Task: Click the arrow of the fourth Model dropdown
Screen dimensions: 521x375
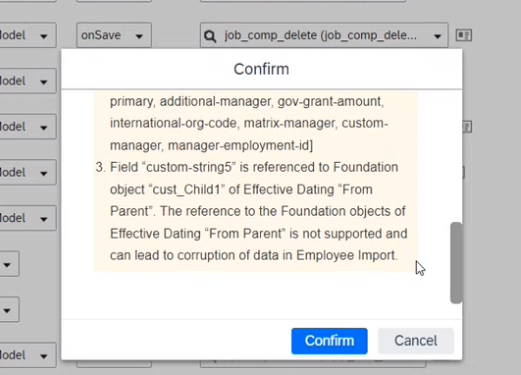Action: [x=44, y=173]
